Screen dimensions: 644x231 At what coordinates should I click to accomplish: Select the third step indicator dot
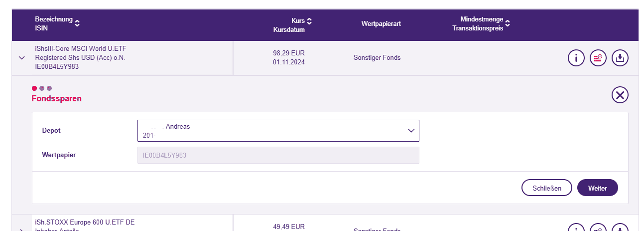coord(49,88)
